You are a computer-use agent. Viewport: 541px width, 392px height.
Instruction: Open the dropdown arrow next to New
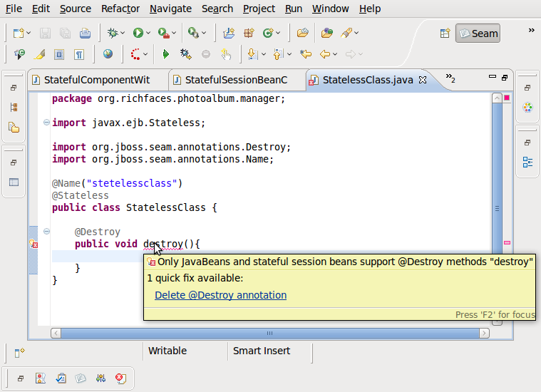click(x=29, y=33)
